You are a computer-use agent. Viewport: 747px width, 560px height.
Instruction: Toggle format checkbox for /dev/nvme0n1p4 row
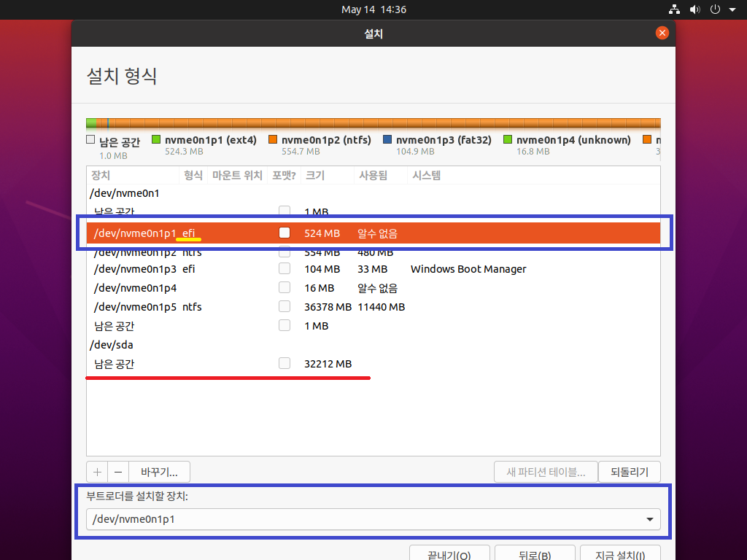click(285, 287)
